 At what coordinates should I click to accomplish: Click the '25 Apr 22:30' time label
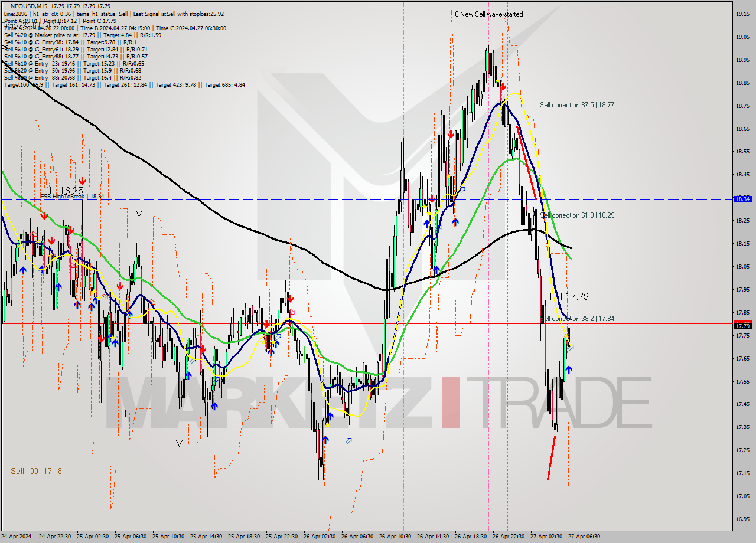[282, 537]
